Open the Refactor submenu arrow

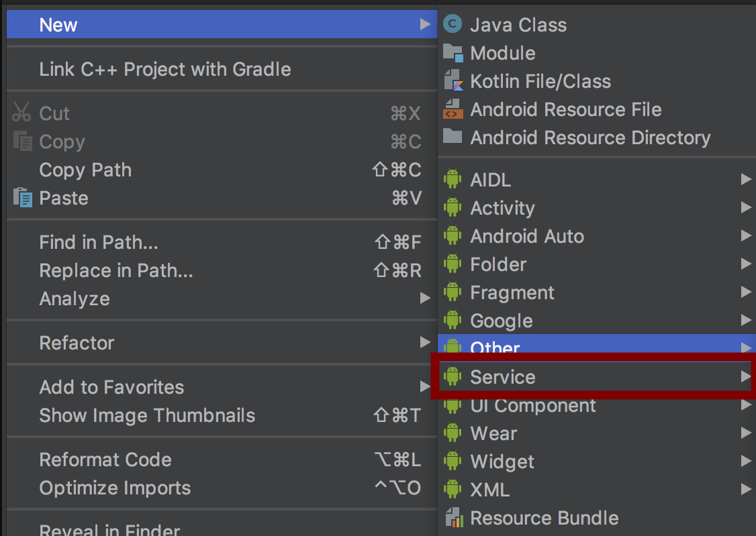click(425, 343)
